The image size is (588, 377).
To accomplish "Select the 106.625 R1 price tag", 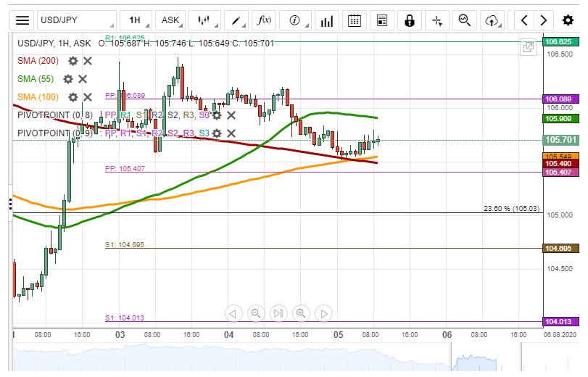I will pos(560,41).
